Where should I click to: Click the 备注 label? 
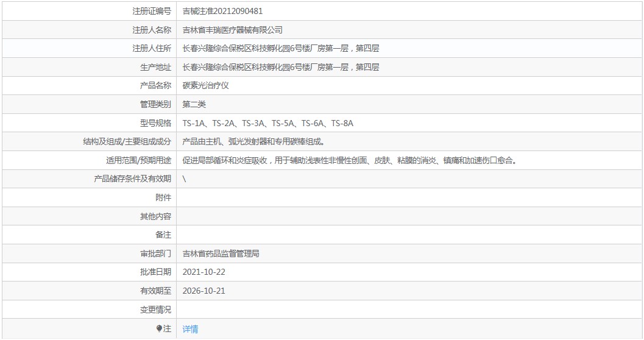163,235
